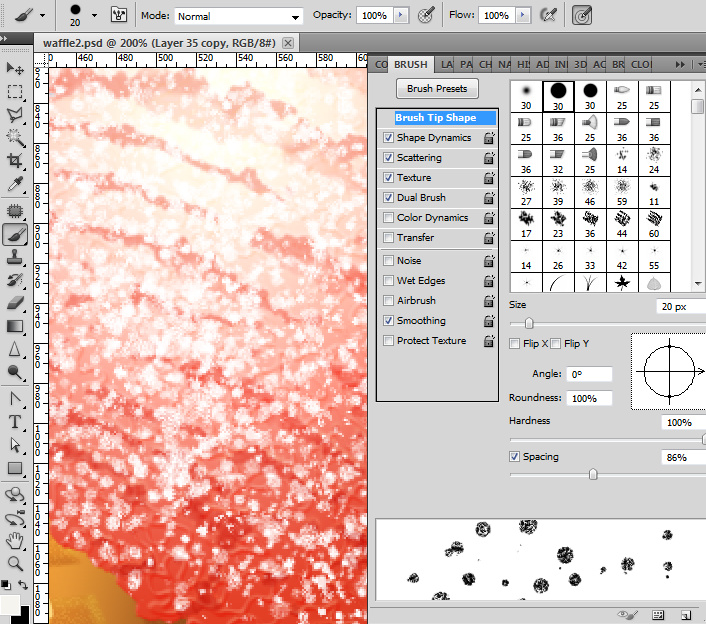Enable airbrush mode beside Flow
The image size is (706, 624).
[x=547, y=16]
